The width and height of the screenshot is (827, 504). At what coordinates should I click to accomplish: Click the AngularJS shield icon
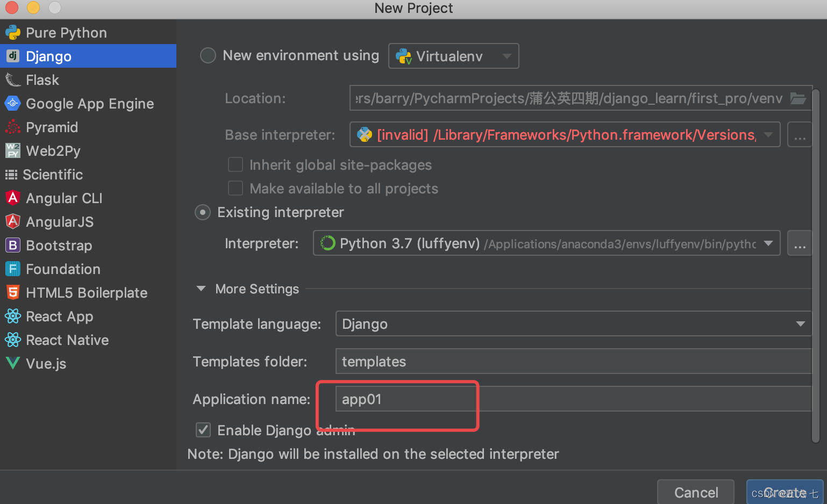pos(13,221)
